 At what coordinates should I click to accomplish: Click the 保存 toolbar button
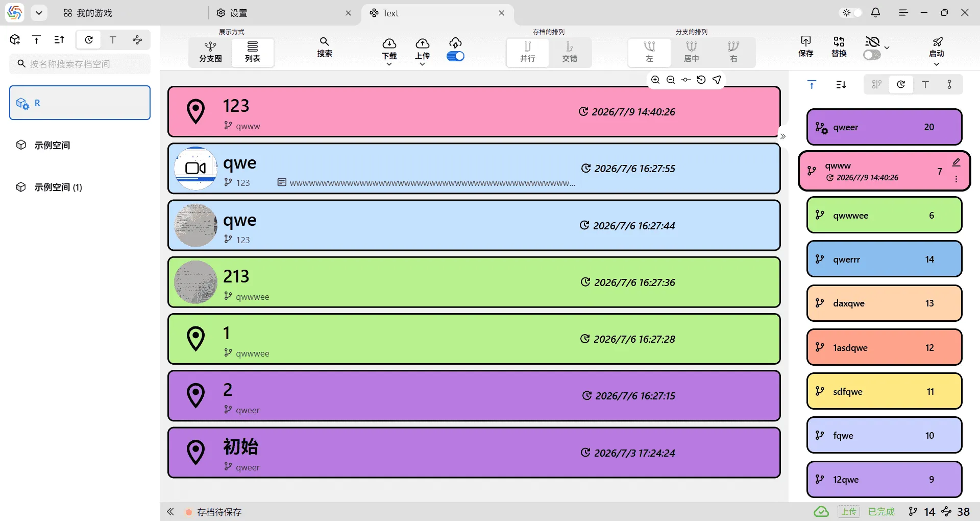(806, 46)
